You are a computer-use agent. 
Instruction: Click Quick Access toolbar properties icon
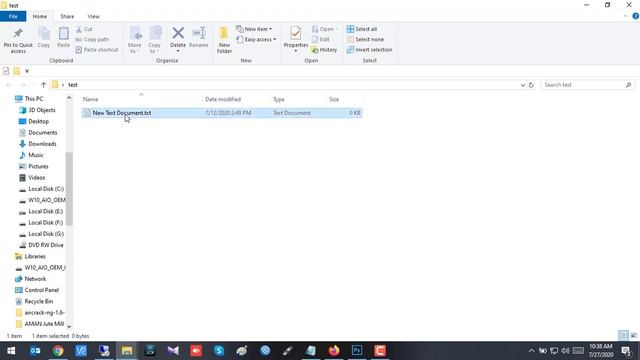point(6,71)
